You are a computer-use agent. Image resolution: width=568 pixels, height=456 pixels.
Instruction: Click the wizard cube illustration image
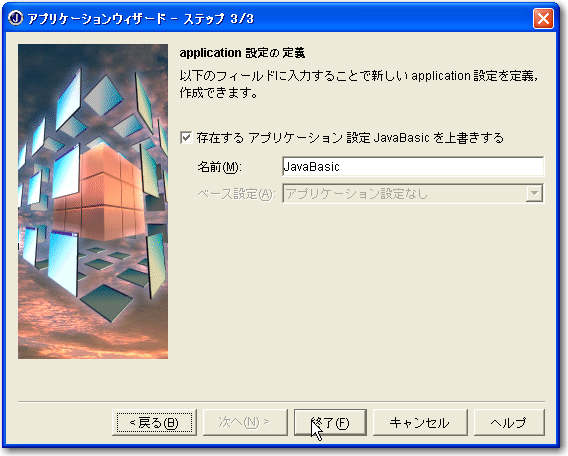(x=93, y=201)
